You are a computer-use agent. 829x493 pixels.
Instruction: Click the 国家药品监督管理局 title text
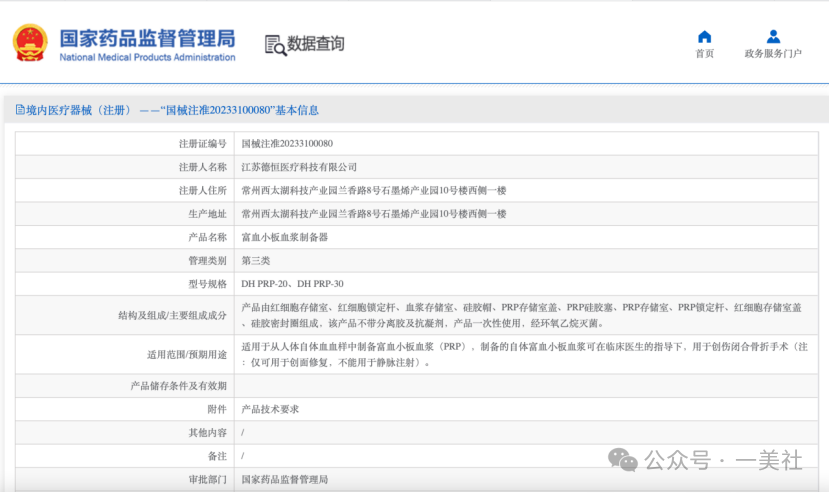147,39
